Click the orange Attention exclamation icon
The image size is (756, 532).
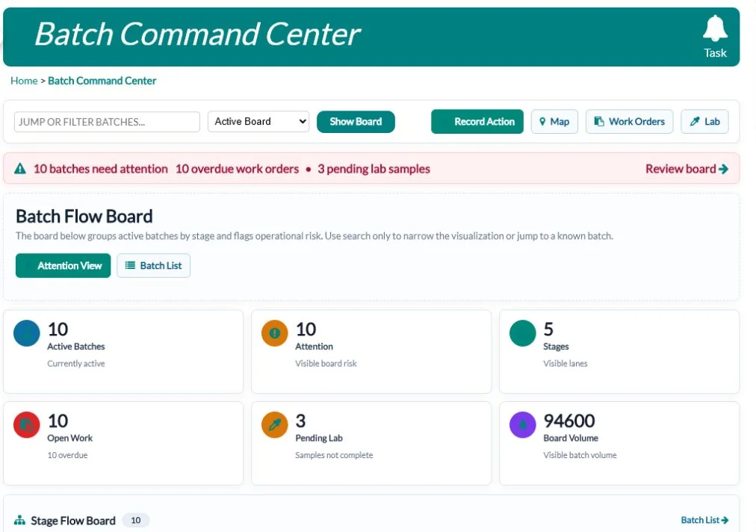274,333
